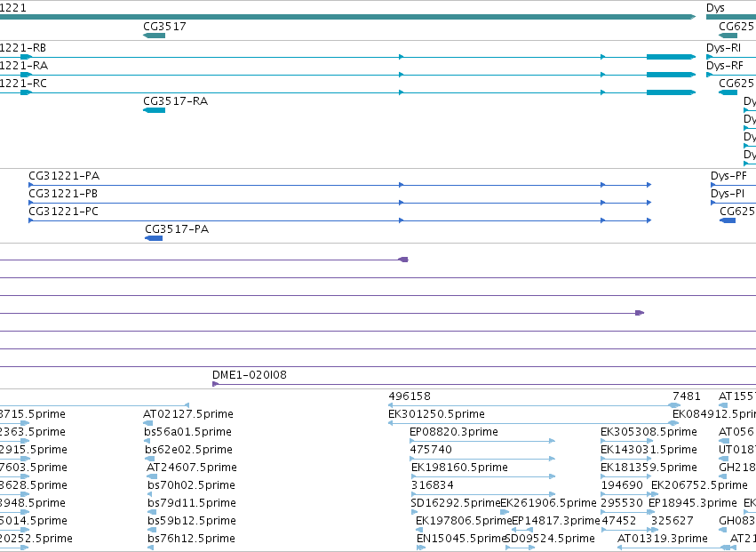Select bs70h02.5prime EST label
The width and height of the screenshot is (756, 552).
pyautogui.click(x=191, y=485)
